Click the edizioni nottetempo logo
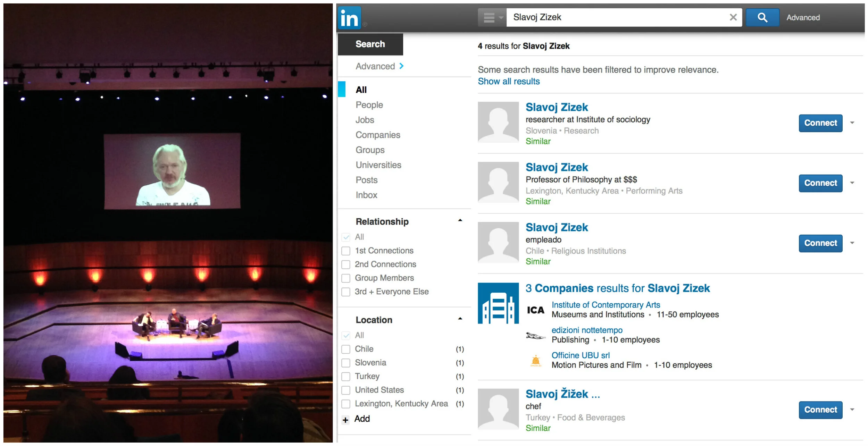This screenshot has width=868, height=446. click(x=535, y=336)
